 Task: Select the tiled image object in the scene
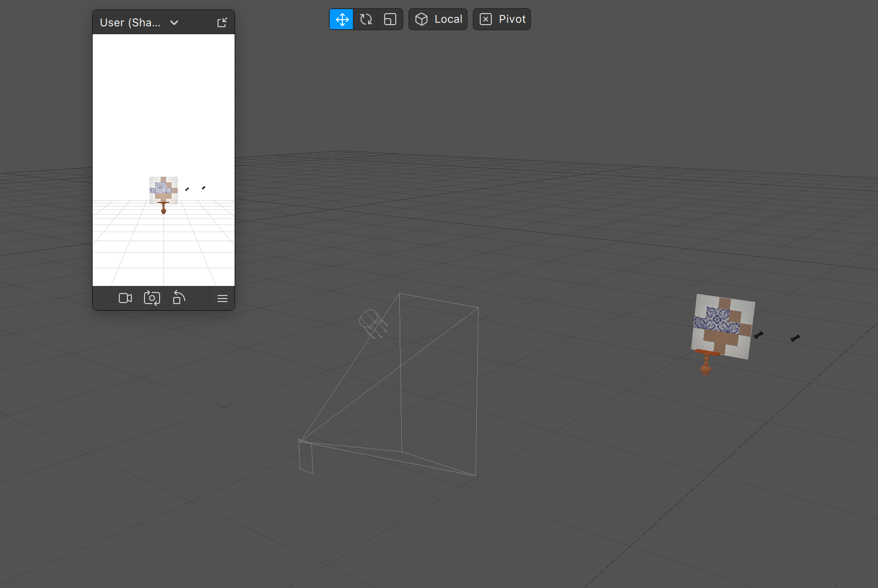723,327
